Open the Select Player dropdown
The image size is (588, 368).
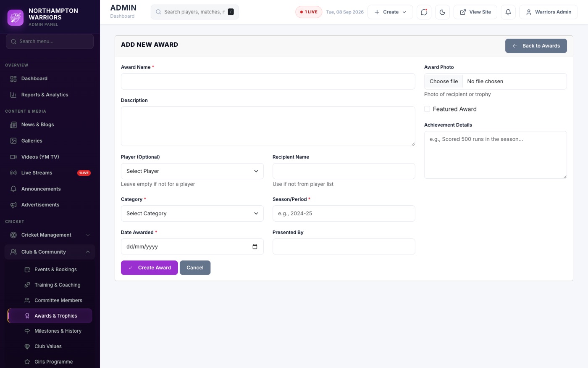click(192, 171)
